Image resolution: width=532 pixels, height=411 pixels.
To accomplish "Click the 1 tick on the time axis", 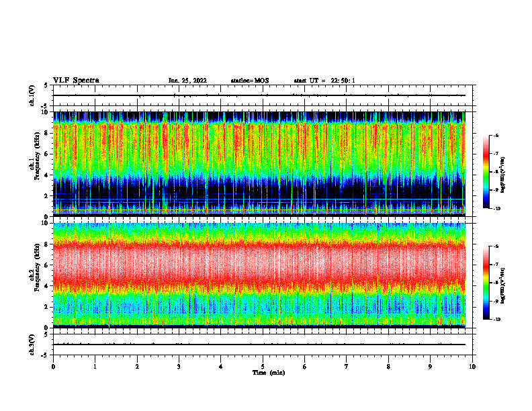I will point(95,367).
